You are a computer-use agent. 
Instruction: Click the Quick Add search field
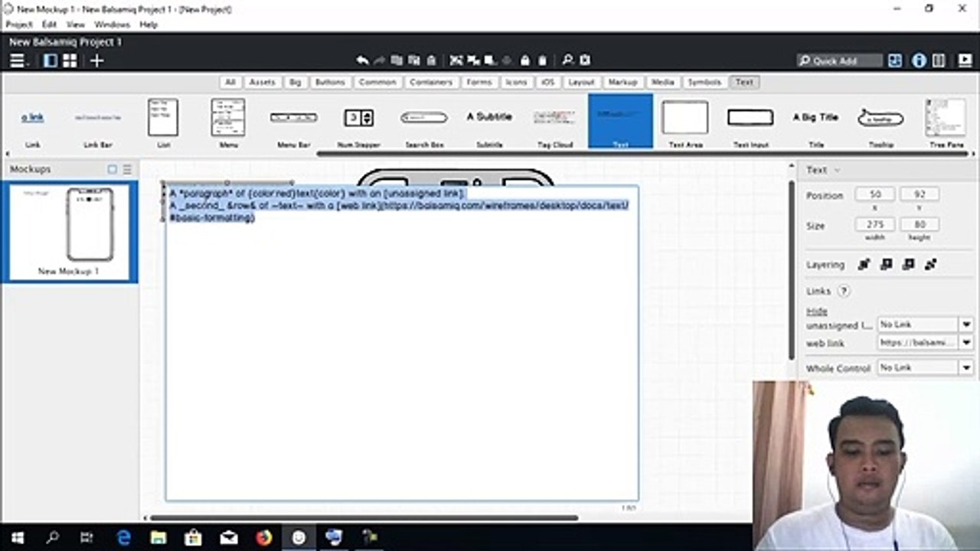coord(839,61)
